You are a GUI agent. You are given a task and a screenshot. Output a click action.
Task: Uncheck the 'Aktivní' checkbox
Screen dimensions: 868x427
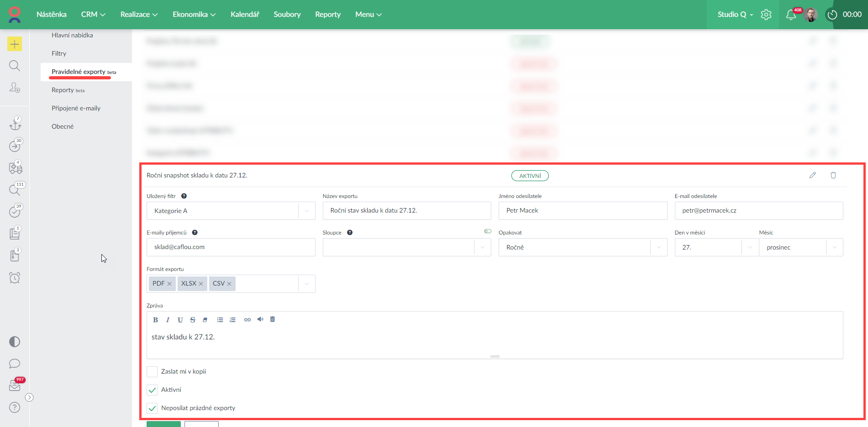[x=152, y=390]
